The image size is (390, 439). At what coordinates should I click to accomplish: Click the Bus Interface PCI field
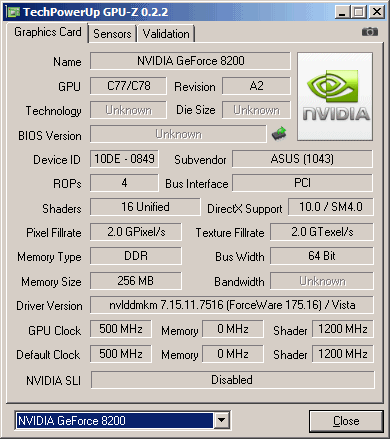pos(302,183)
